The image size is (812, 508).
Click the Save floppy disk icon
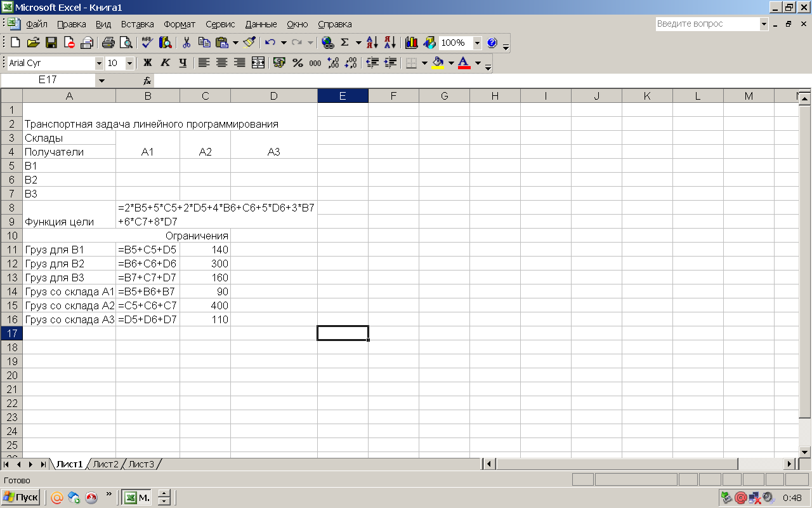point(51,43)
